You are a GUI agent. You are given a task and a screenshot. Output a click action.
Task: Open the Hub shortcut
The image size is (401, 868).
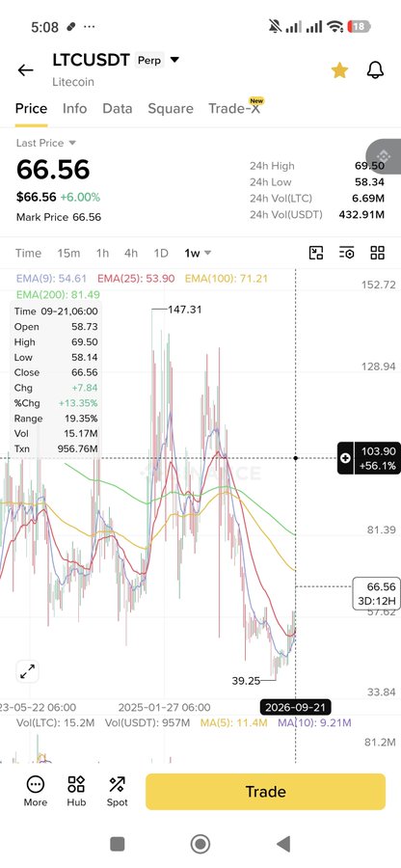76,792
